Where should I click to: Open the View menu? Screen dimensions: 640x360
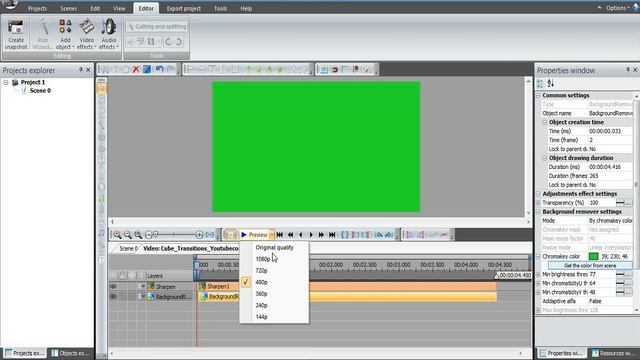(x=119, y=8)
